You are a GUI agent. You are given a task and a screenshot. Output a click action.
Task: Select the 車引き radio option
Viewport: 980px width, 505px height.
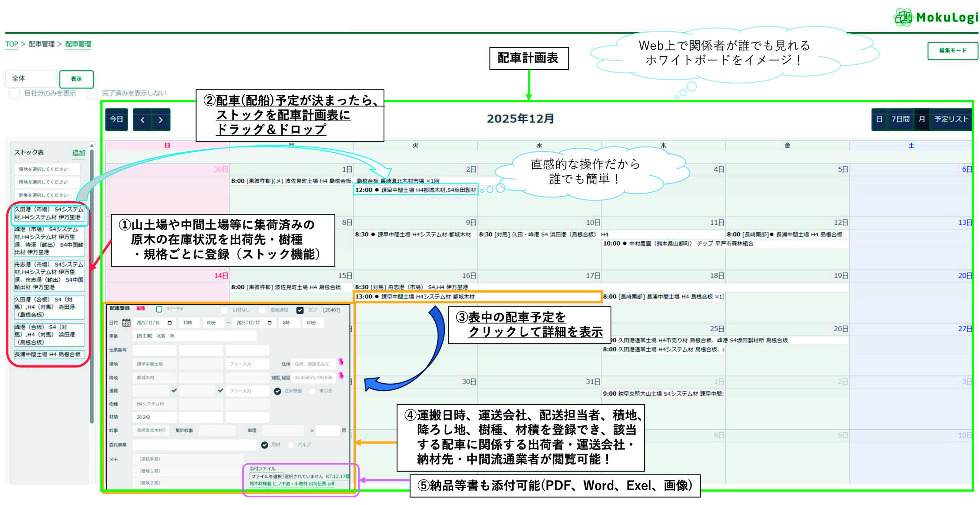tap(312, 391)
